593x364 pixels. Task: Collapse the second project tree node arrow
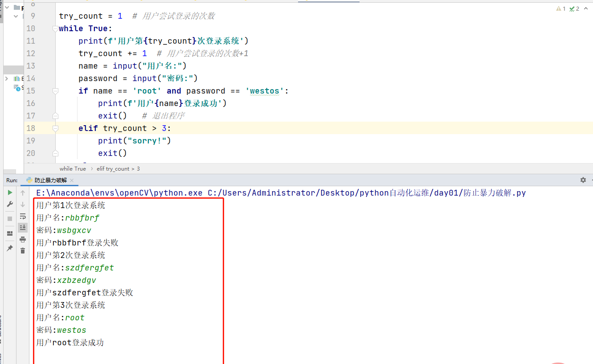click(x=16, y=16)
